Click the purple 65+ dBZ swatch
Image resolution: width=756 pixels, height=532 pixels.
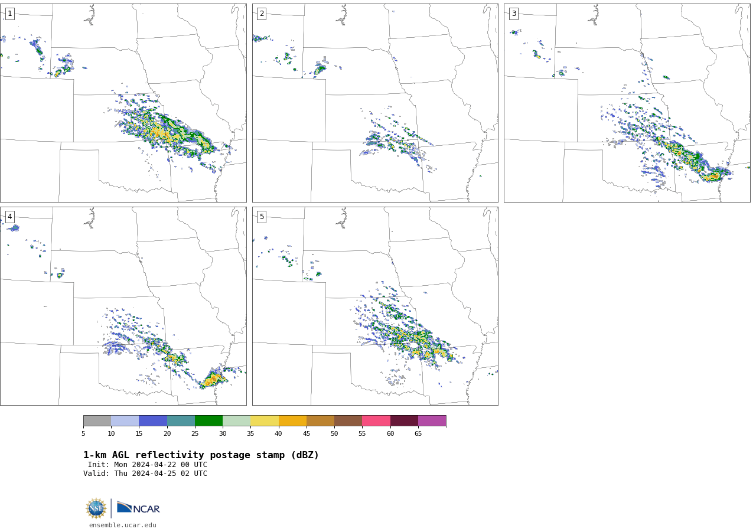(x=432, y=420)
